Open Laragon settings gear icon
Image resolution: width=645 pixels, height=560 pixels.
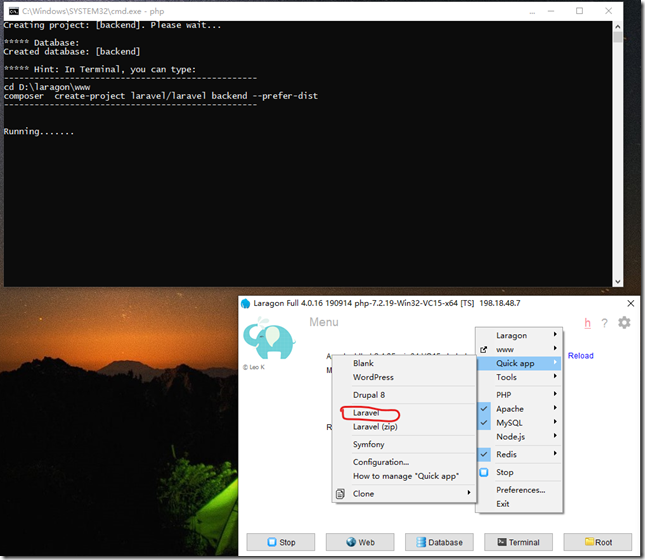[624, 323]
